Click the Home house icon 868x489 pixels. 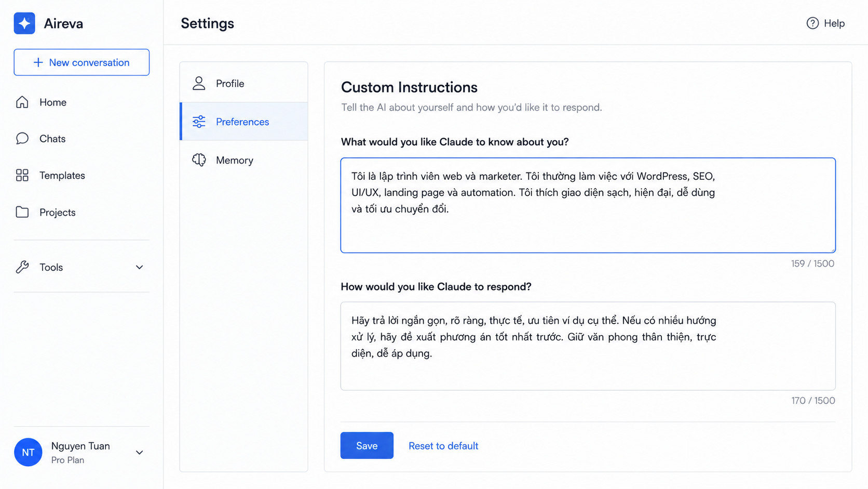(22, 102)
